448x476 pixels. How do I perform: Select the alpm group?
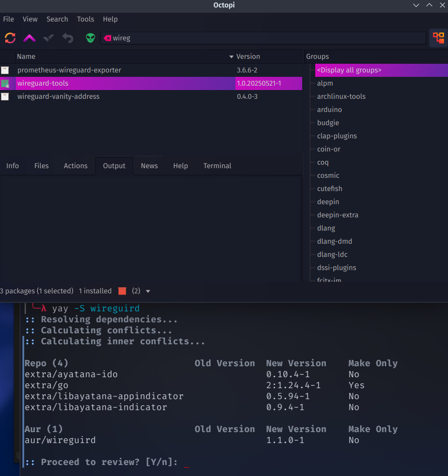point(325,83)
